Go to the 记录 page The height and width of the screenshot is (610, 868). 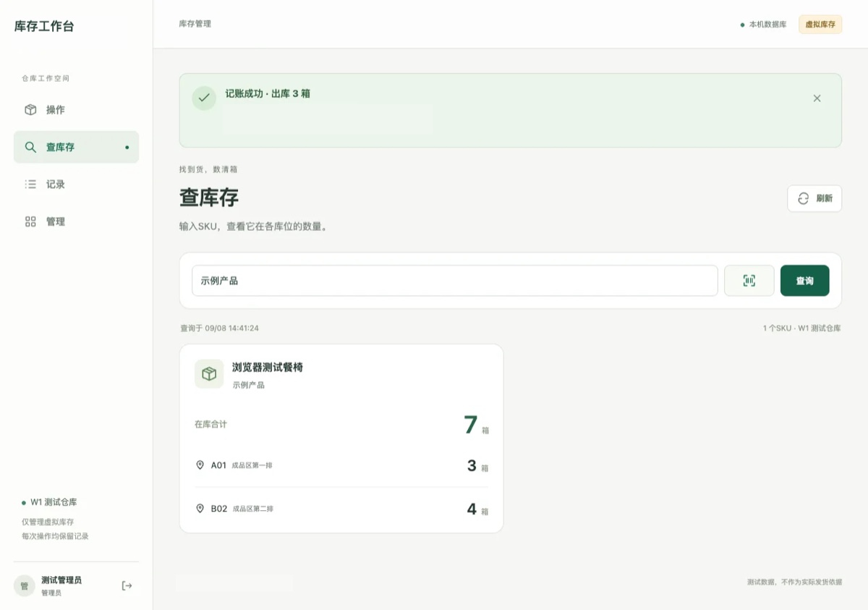[76, 185]
